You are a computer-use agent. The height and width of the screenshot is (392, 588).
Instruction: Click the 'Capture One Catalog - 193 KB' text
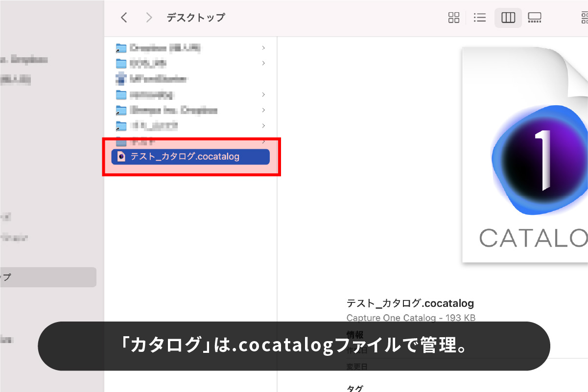411,318
